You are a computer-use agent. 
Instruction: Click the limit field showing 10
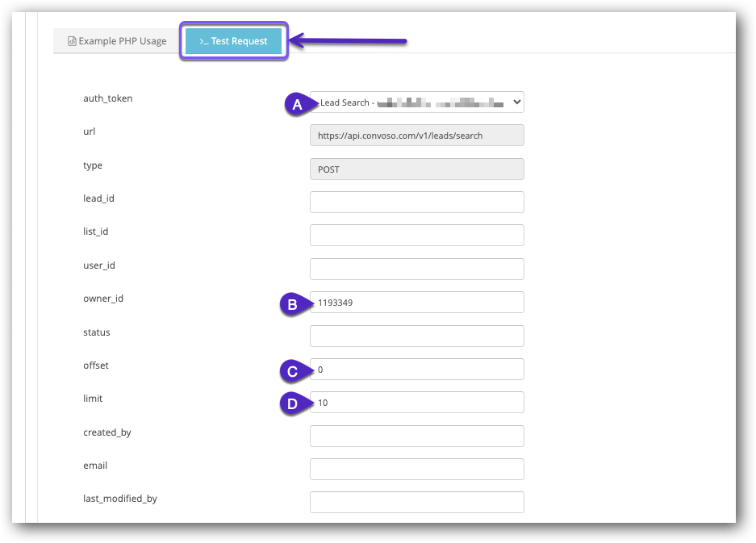point(416,402)
